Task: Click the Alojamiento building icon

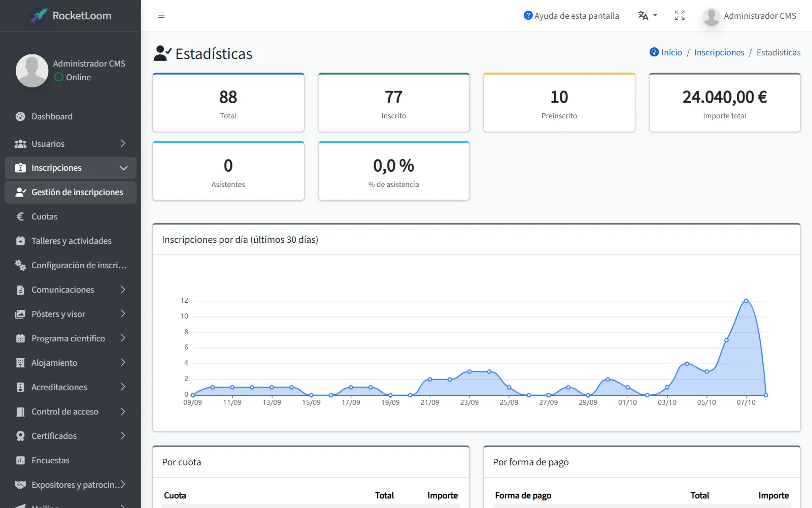Action: coord(20,363)
